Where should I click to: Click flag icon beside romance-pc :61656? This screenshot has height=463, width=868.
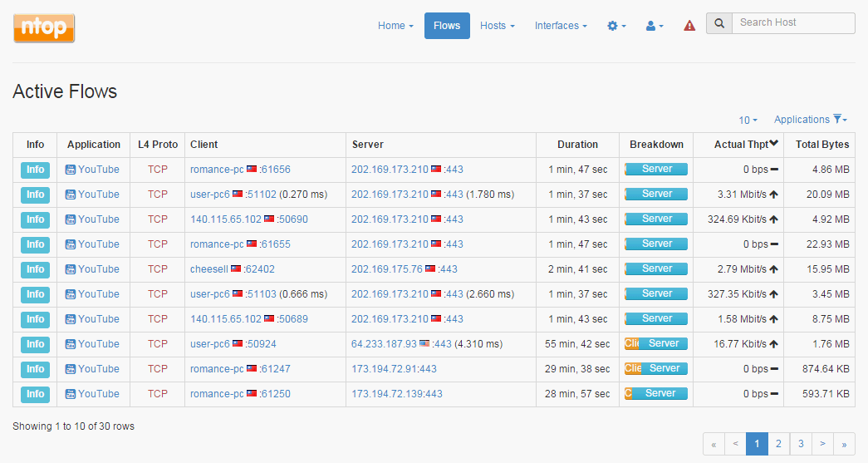(252, 169)
